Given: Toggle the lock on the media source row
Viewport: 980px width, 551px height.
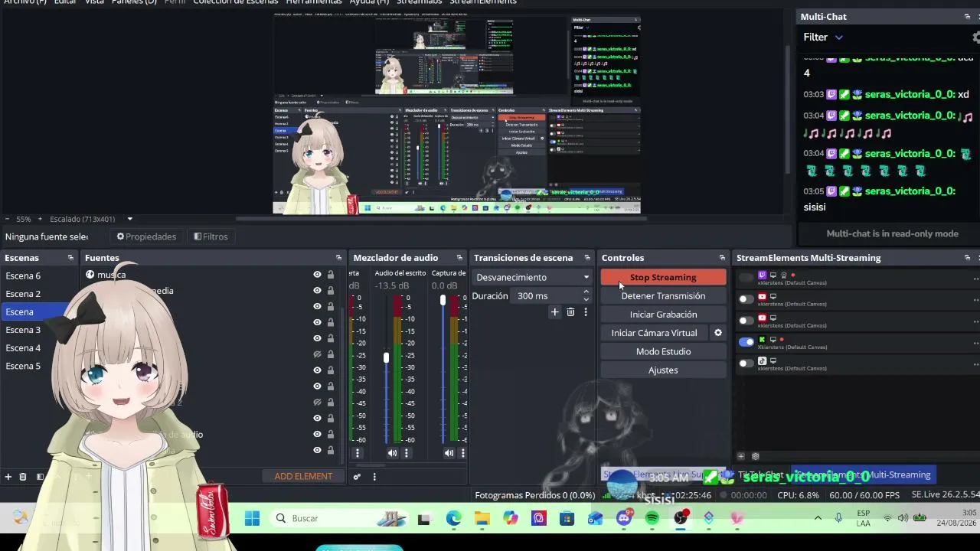Looking at the screenshot, I should click(x=331, y=291).
